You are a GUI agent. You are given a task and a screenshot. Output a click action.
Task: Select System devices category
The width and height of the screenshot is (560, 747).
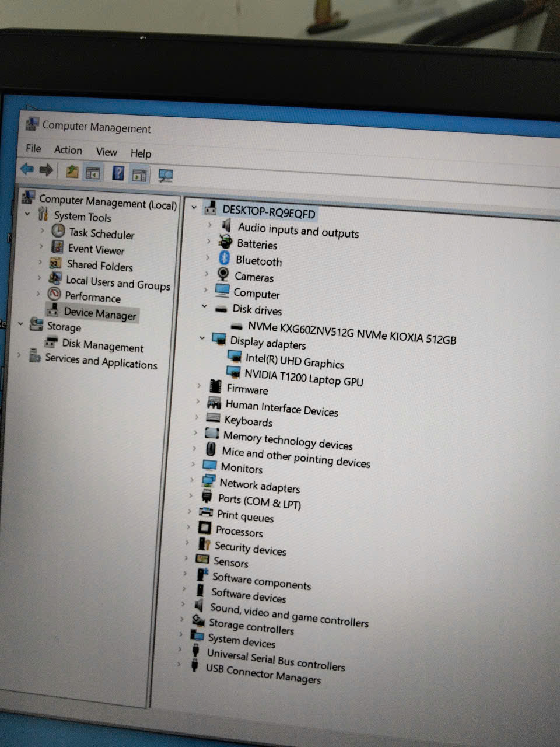[242, 640]
